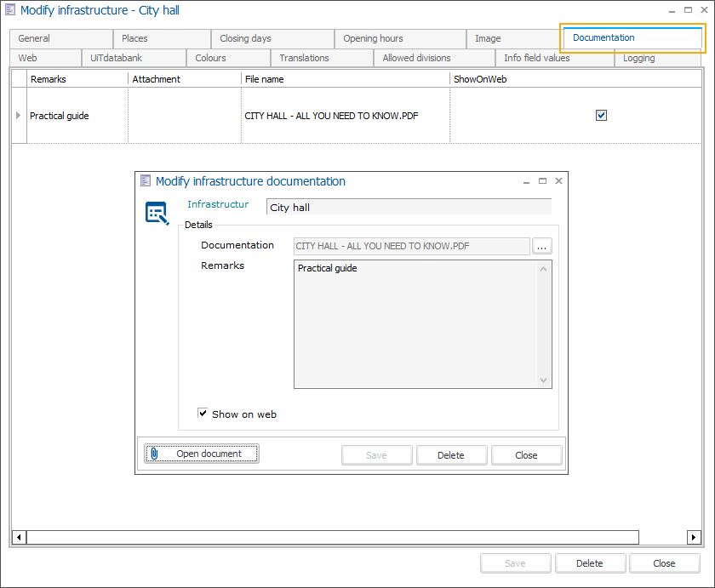The image size is (715, 588).
Task: Close the documentation dialog with Close button
Action: pos(526,454)
